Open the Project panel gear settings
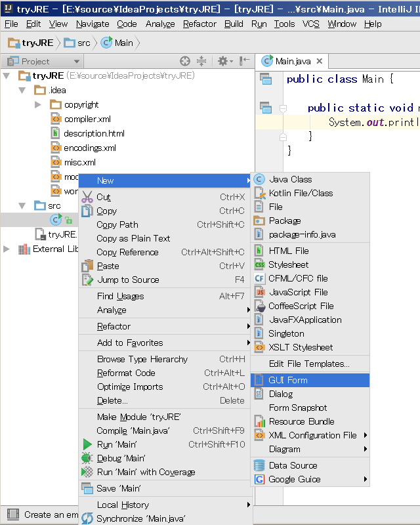The width and height of the screenshot is (420, 525). 224,61
